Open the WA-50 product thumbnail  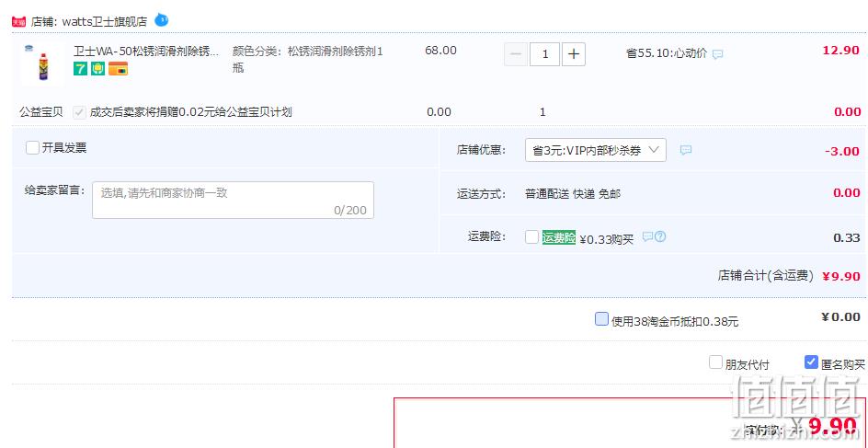point(42,63)
